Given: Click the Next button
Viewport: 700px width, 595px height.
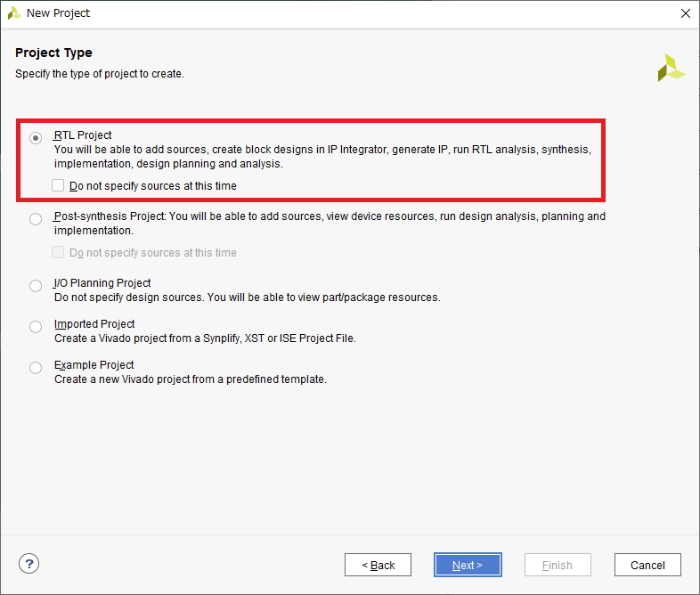Looking at the screenshot, I should click(468, 565).
